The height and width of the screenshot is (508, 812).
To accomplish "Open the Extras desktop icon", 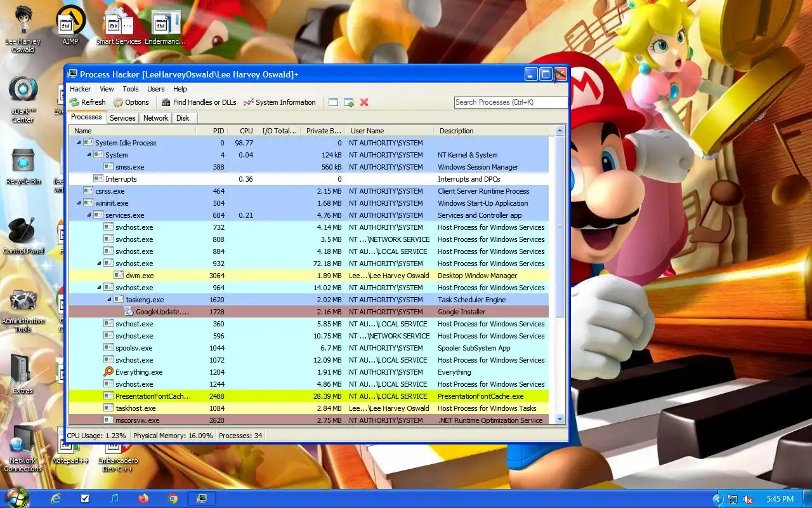I will tap(23, 375).
